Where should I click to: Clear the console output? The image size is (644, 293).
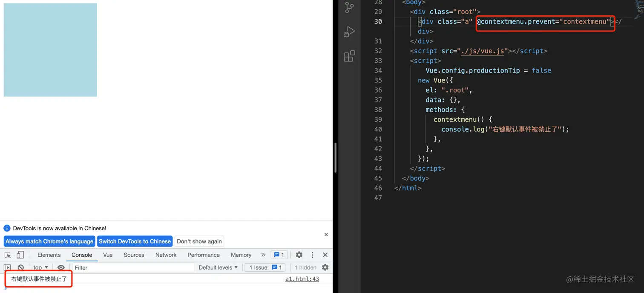(x=20, y=267)
